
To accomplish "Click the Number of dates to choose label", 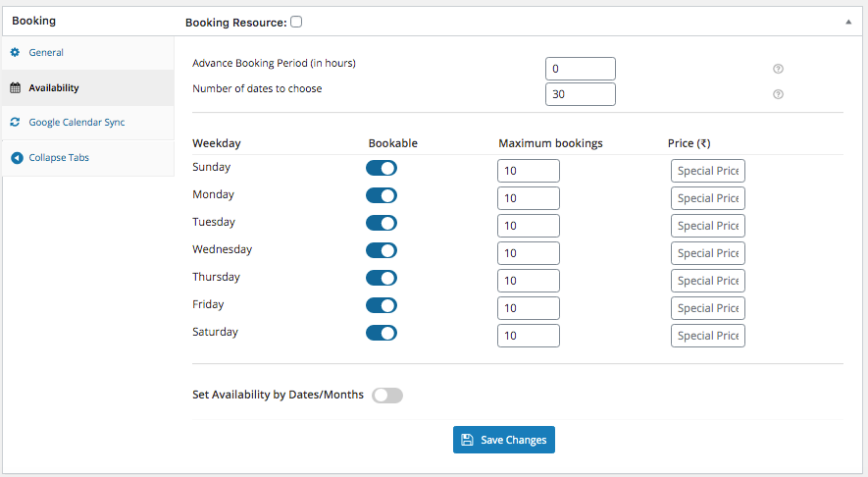I will click(x=257, y=88).
